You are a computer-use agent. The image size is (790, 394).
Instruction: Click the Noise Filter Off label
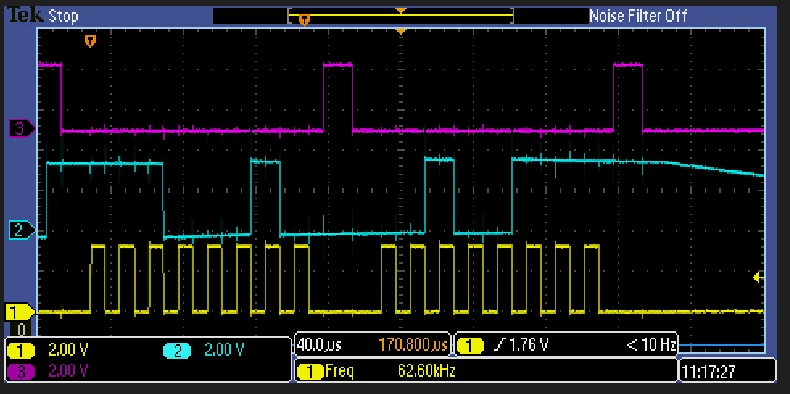click(638, 16)
